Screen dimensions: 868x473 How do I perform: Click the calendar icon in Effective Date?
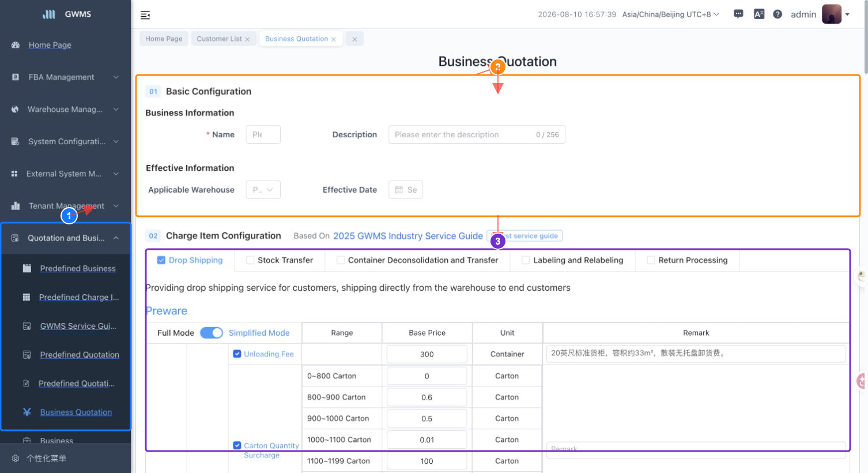pos(399,190)
